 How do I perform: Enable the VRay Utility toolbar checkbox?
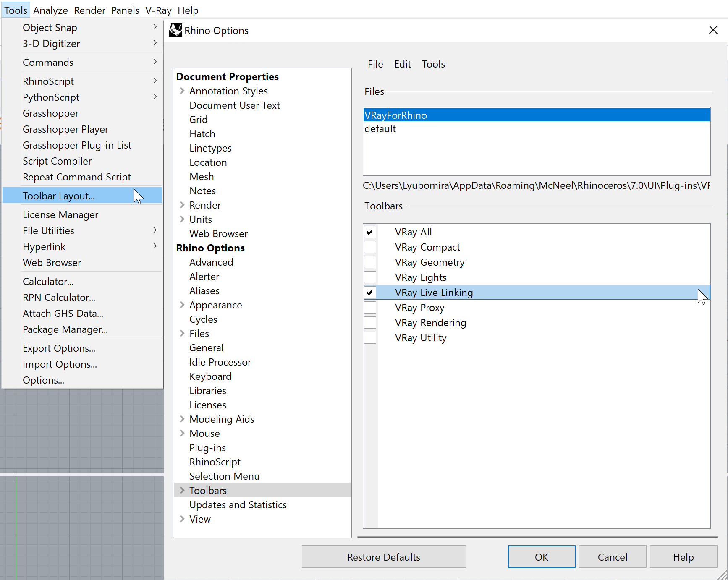[x=370, y=338]
